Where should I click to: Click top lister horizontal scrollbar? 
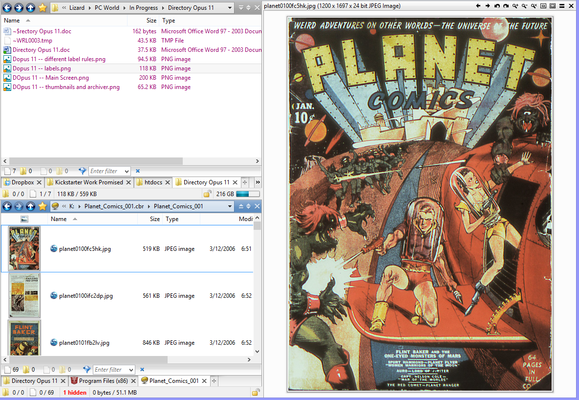click(96, 161)
